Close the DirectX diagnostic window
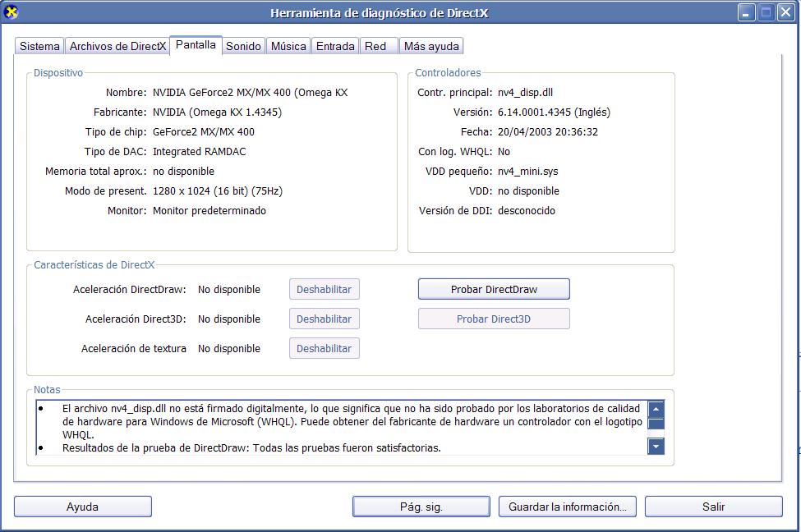Screen dimensions: 801x532 pyautogui.click(x=785, y=12)
